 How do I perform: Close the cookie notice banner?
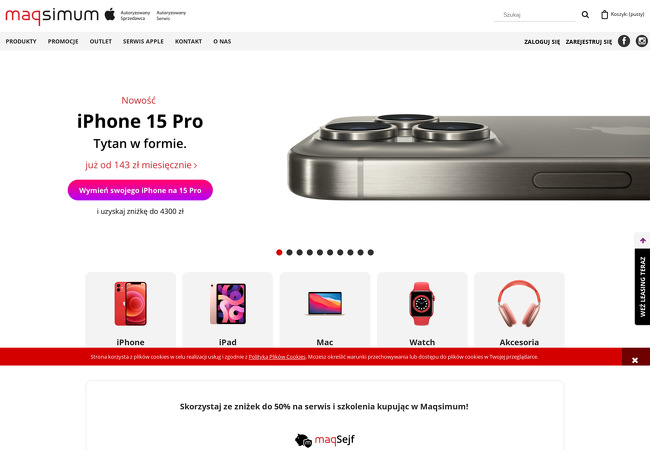click(x=635, y=360)
